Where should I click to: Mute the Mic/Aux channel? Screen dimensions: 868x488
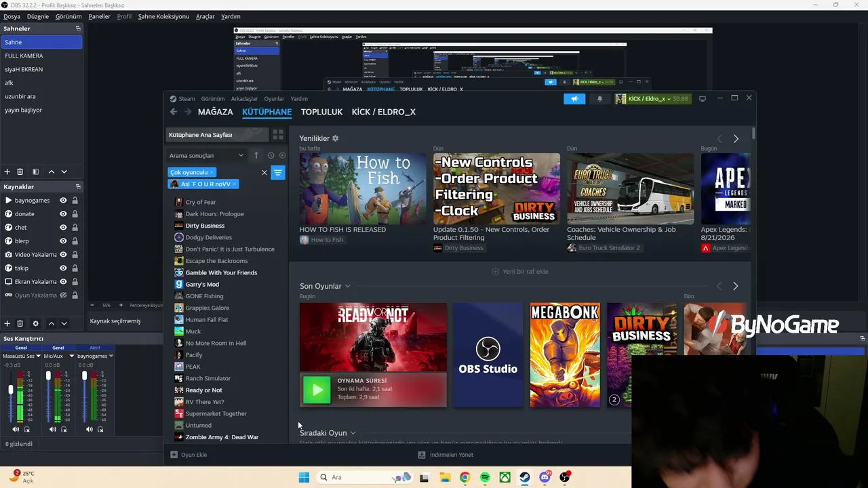click(53, 429)
